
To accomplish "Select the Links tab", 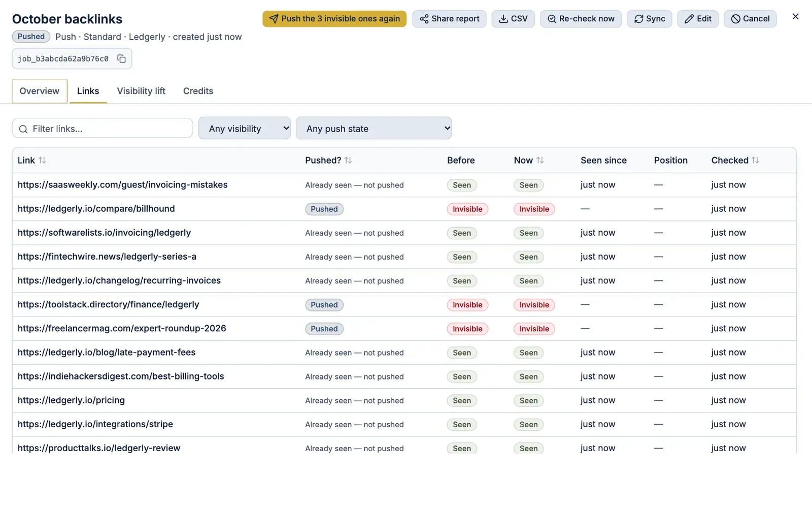I will coord(88,91).
